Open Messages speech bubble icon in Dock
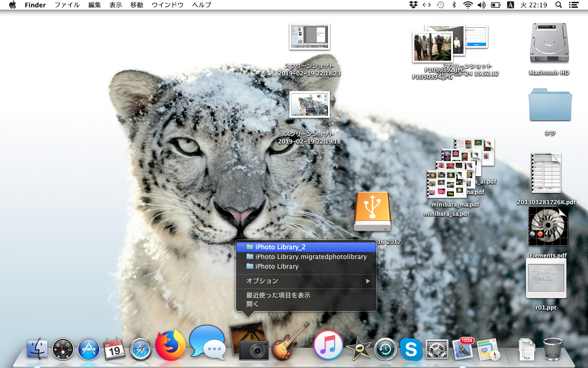The height and width of the screenshot is (368, 588). click(207, 343)
